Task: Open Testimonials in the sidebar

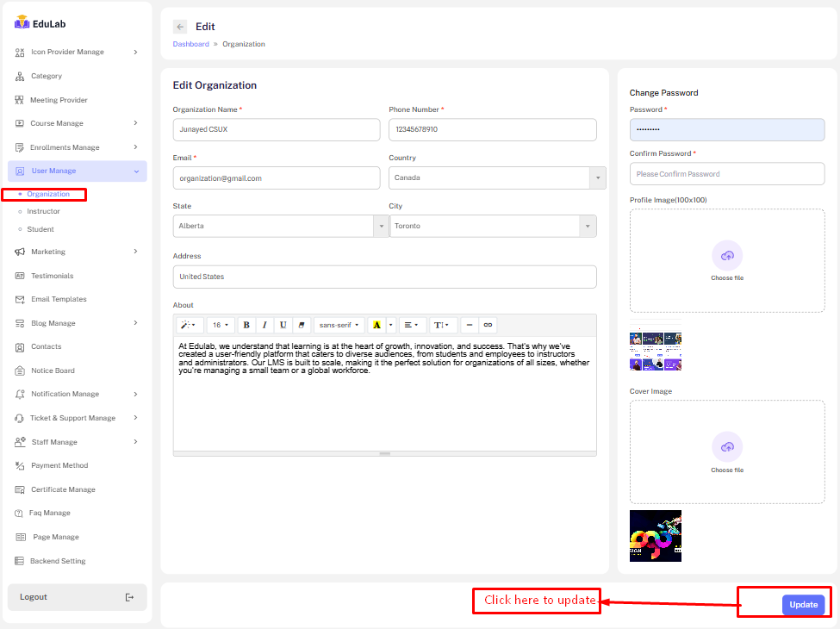Action: [52, 276]
